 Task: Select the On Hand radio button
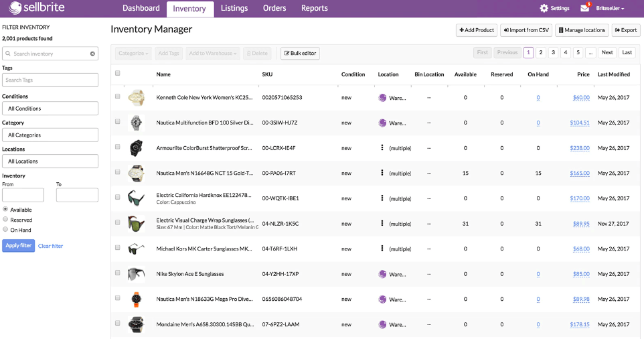click(x=5, y=229)
